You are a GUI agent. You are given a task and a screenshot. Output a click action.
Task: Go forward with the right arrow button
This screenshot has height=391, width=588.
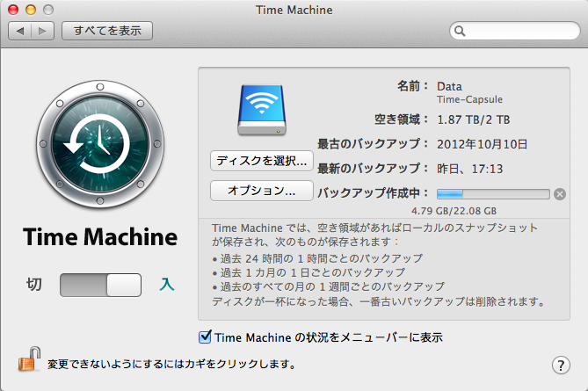click(x=43, y=31)
